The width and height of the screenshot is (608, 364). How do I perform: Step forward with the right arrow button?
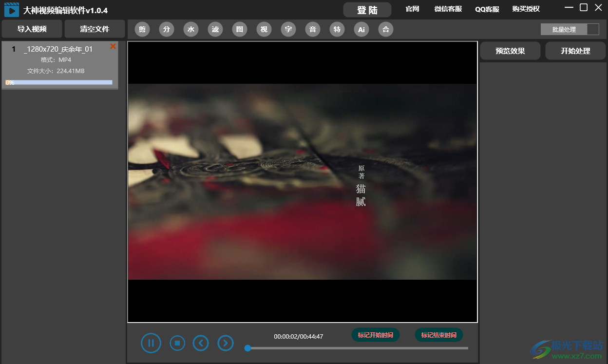pos(225,343)
